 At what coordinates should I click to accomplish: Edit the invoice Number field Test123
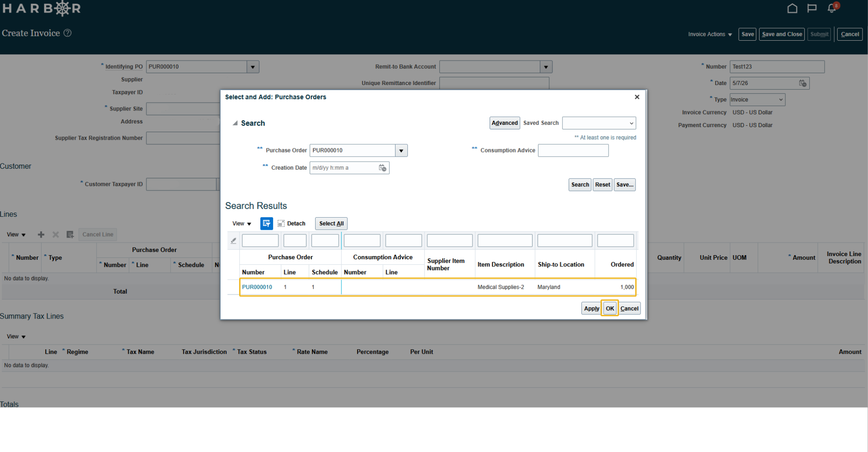click(x=777, y=67)
